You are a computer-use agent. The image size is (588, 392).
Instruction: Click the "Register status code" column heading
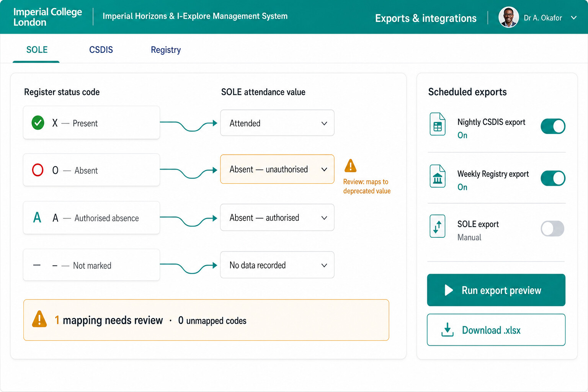pyautogui.click(x=62, y=92)
